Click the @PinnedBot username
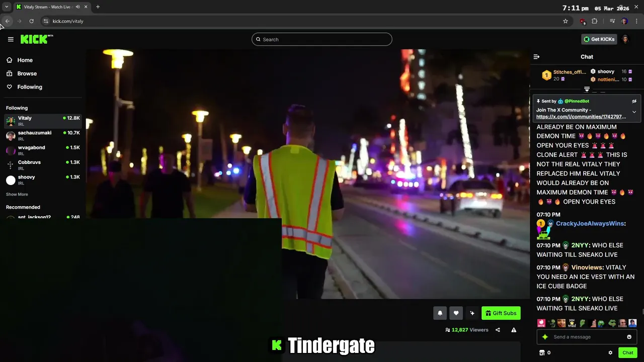This screenshot has width=644, height=362. point(577,101)
